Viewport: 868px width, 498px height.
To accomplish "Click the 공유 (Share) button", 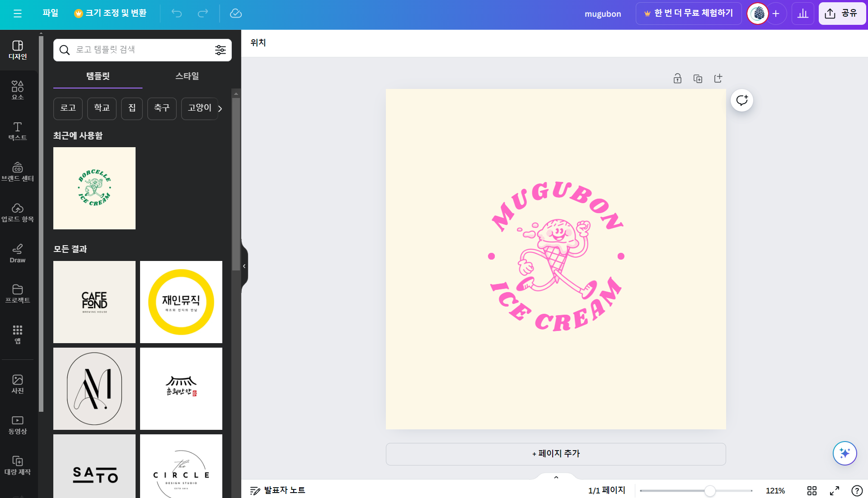I will point(841,14).
